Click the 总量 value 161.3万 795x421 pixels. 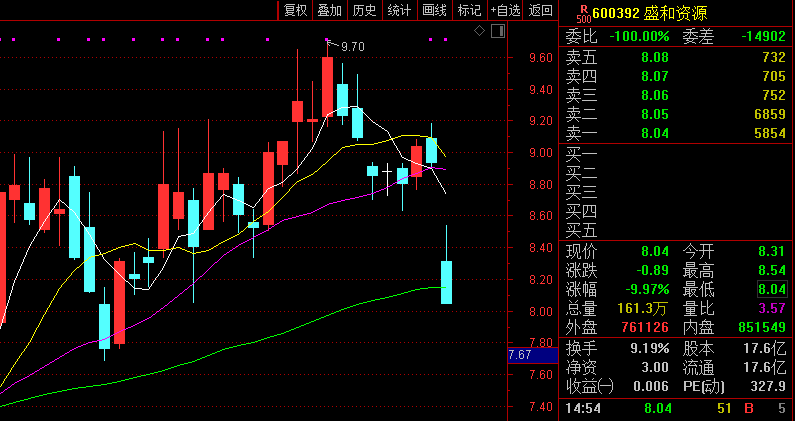[643, 308]
